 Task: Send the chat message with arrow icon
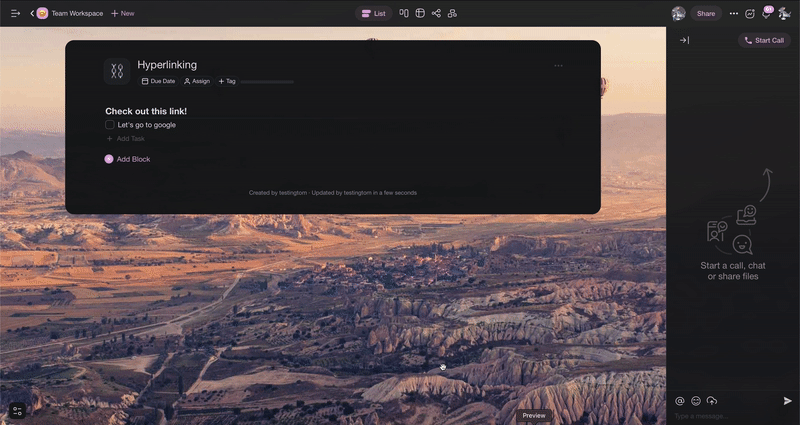(787, 401)
